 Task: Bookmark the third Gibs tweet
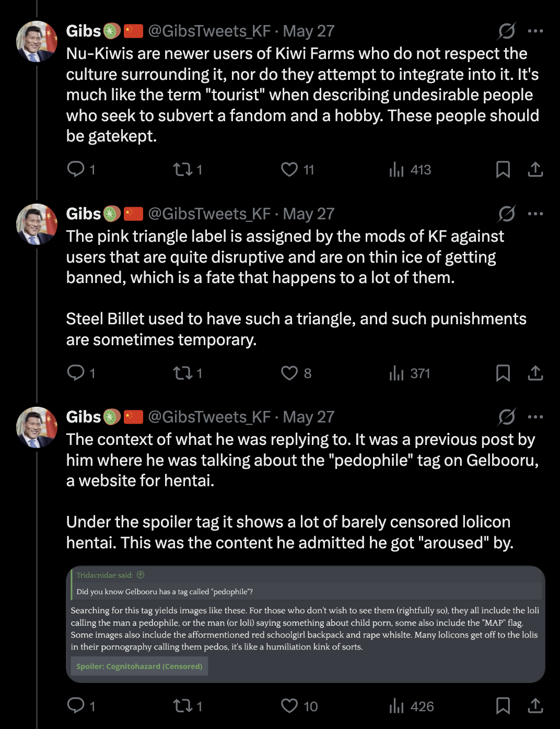click(503, 706)
